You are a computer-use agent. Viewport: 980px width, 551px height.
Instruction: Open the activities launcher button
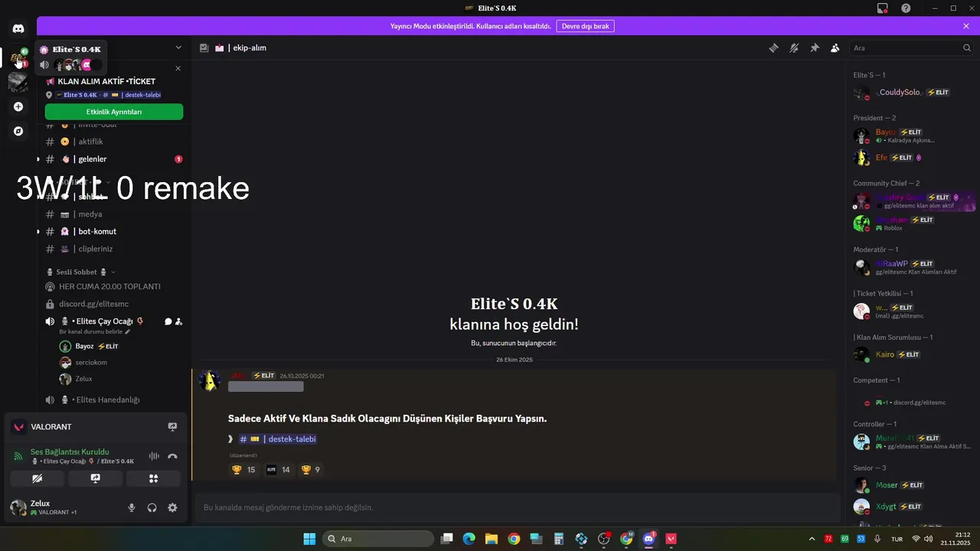click(153, 479)
